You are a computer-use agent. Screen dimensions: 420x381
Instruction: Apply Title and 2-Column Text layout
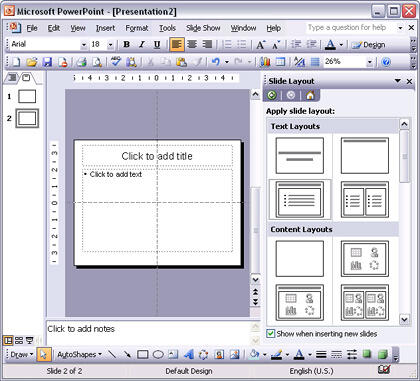click(x=365, y=200)
